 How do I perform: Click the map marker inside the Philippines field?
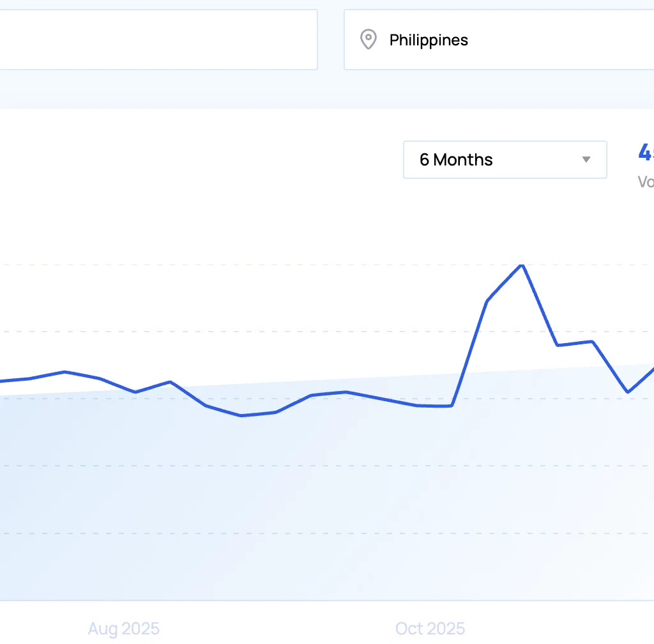(368, 40)
